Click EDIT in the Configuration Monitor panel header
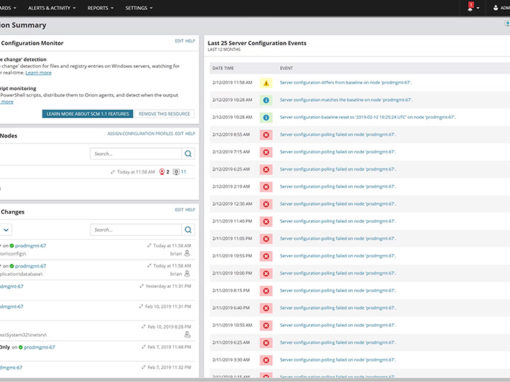 179,41
